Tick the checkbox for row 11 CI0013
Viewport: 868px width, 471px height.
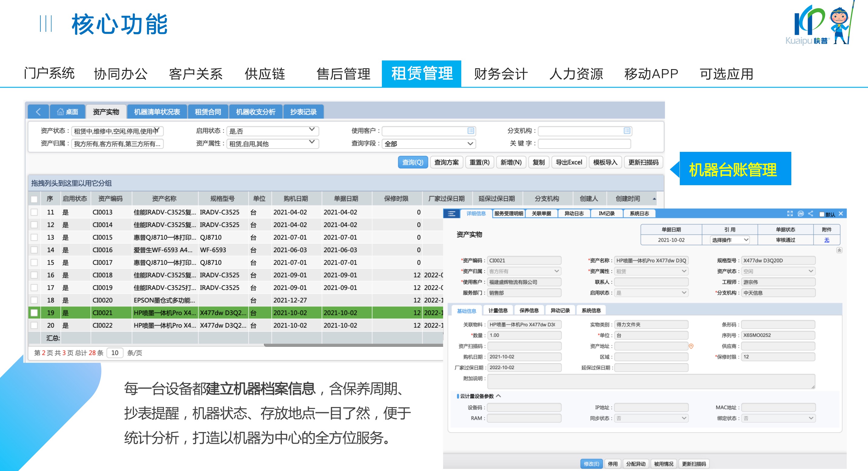click(x=34, y=212)
